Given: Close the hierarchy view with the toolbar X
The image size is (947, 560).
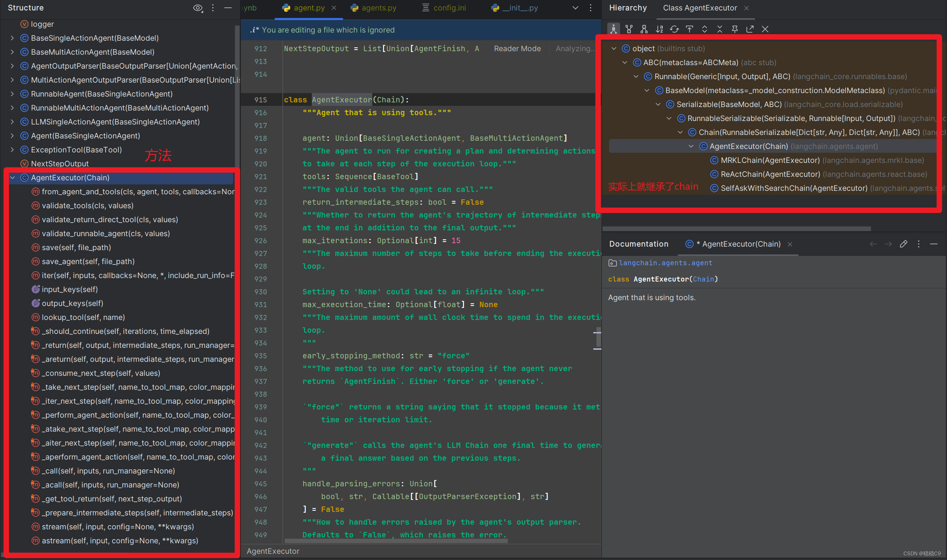Looking at the screenshot, I should (x=765, y=29).
